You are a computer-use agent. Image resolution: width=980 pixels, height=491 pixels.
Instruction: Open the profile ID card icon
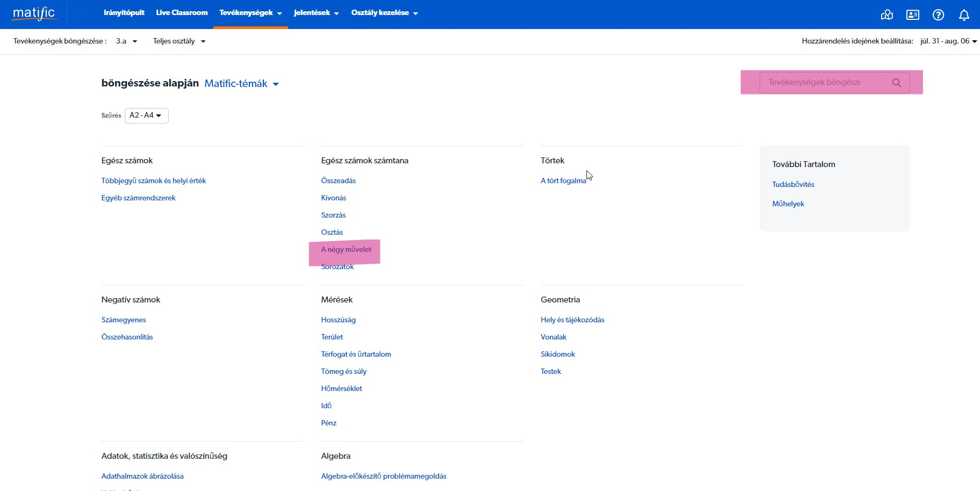(x=912, y=15)
